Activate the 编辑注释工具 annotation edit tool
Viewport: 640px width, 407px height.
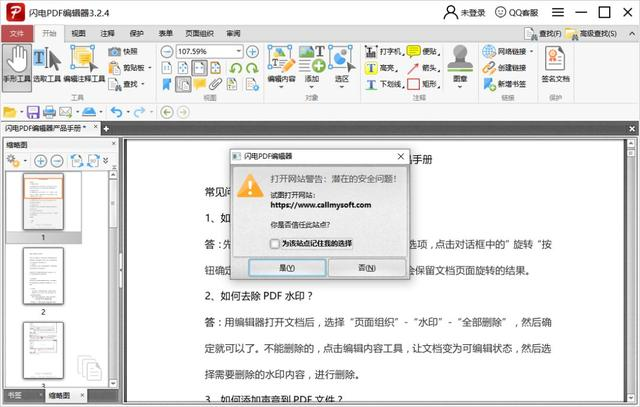[84, 64]
